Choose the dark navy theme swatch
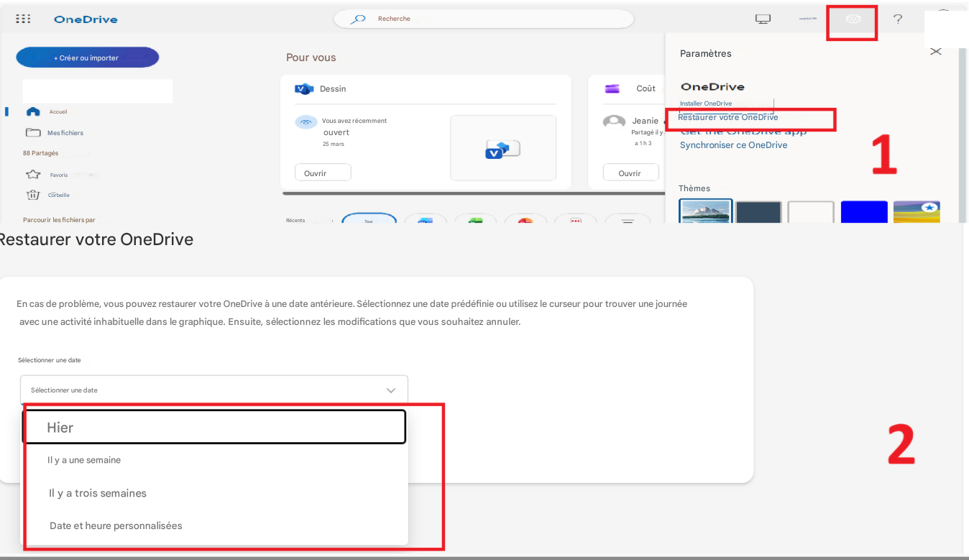This screenshot has width=969, height=560. point(758,211)
